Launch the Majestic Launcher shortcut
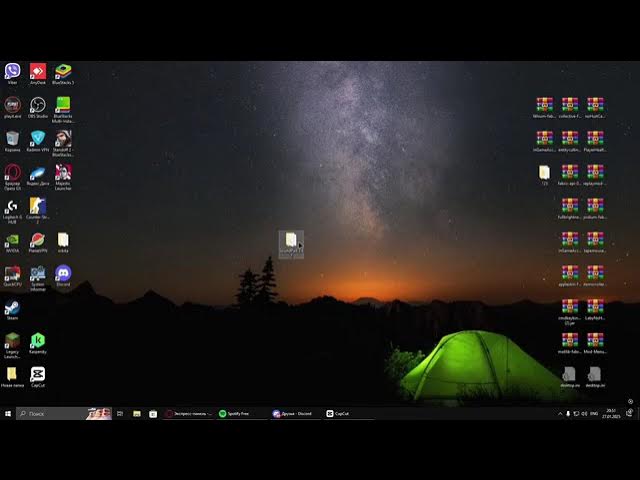This screenshot has width=640, height=480. coord(63,177)
